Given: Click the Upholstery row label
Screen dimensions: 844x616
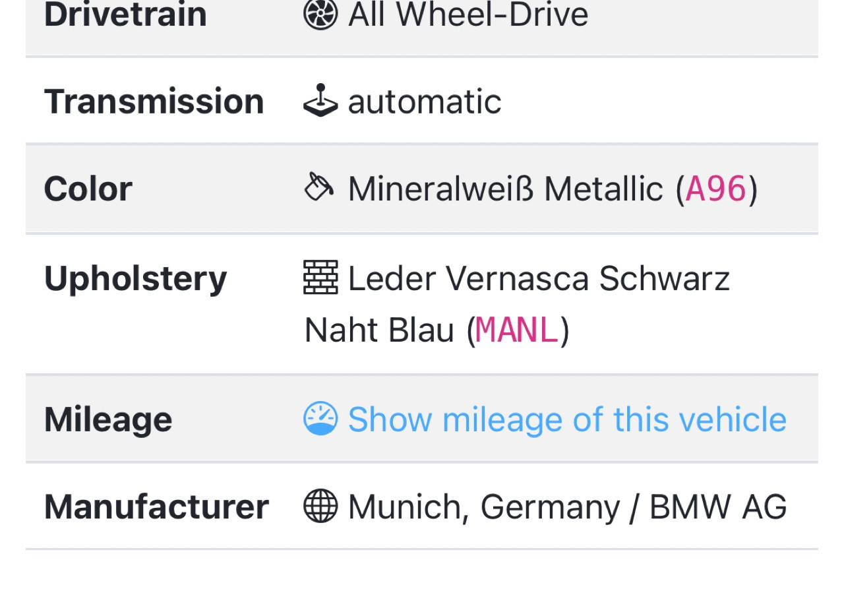Looking at the screenshot, I should 135,278.
